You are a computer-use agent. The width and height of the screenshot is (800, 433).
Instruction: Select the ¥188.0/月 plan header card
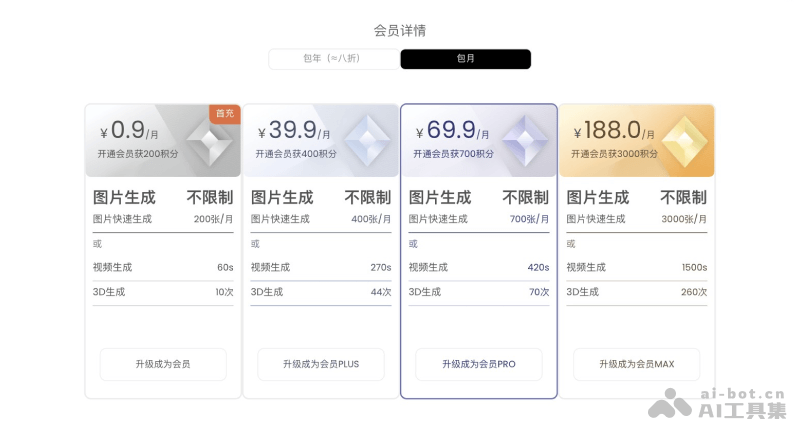tap(614, 141)
